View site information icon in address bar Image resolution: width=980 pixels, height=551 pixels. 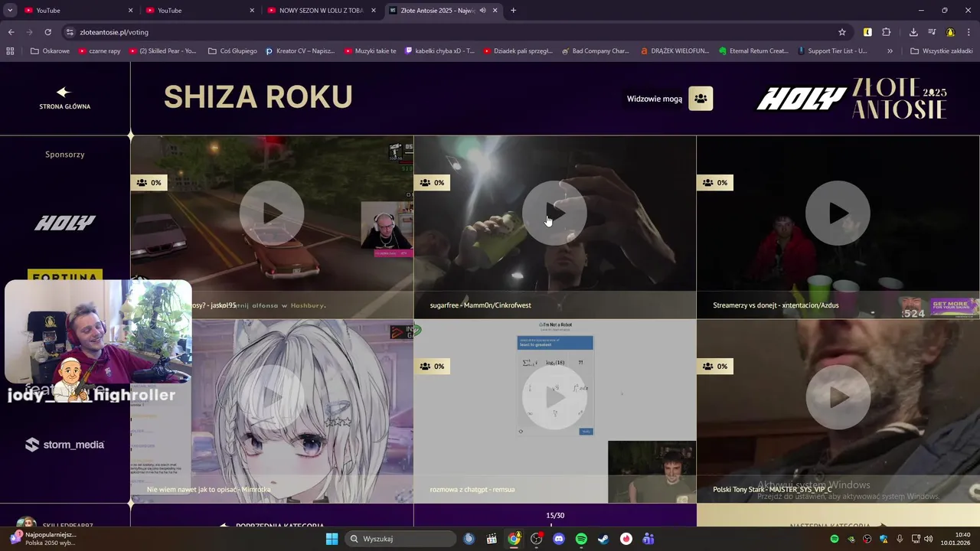coord(70,32)
